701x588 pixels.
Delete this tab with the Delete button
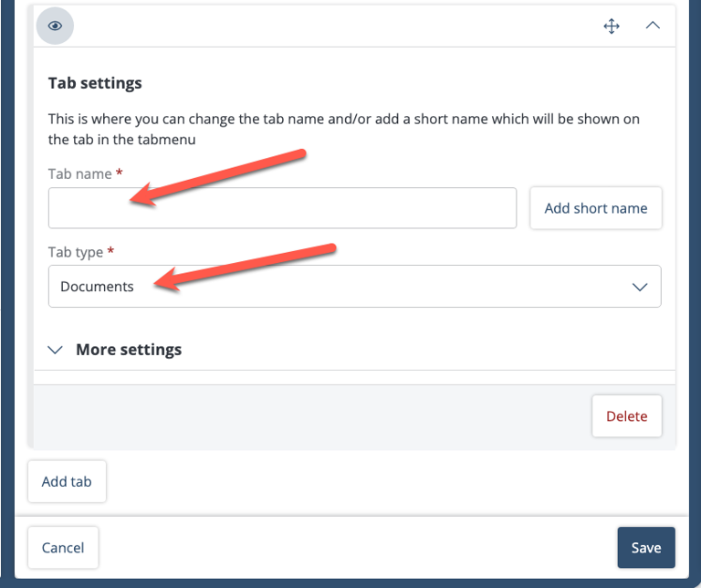(x=627, y=415)
